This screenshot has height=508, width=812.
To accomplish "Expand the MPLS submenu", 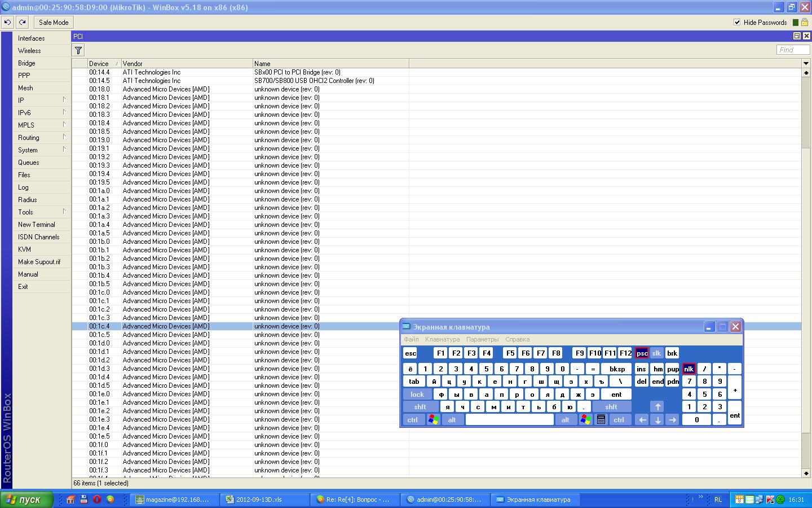I will [42, 125].
